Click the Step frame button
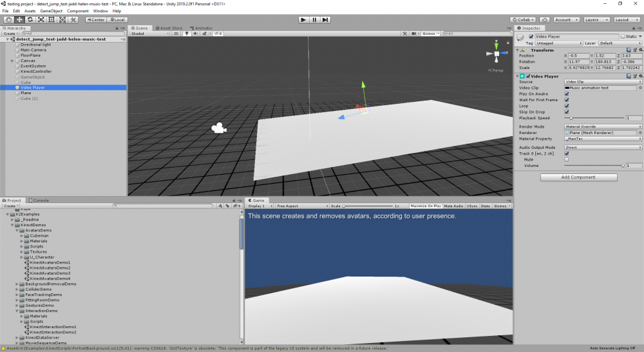The image size is (644, 352). 326,20
